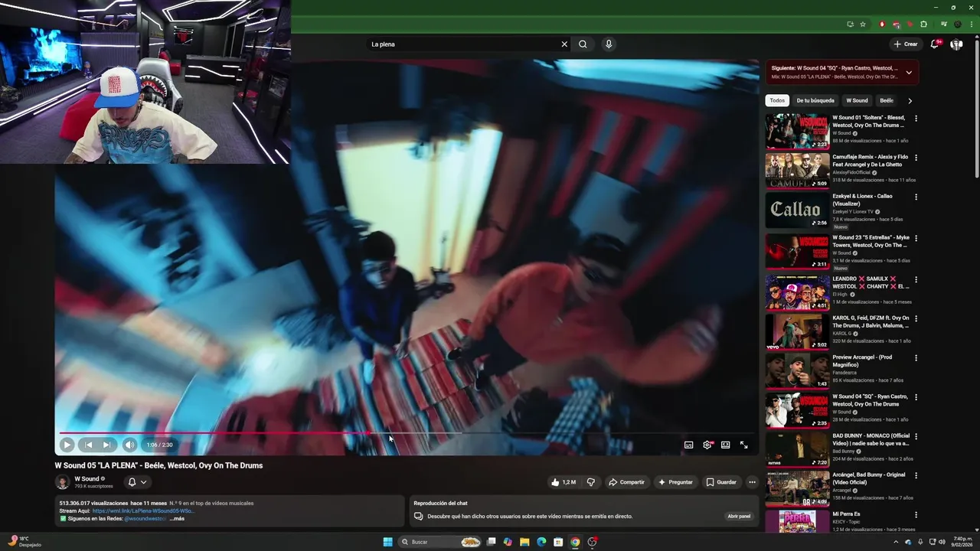
Task: Open the Microsoft Store taskbar icon
Action: [558, 542]
